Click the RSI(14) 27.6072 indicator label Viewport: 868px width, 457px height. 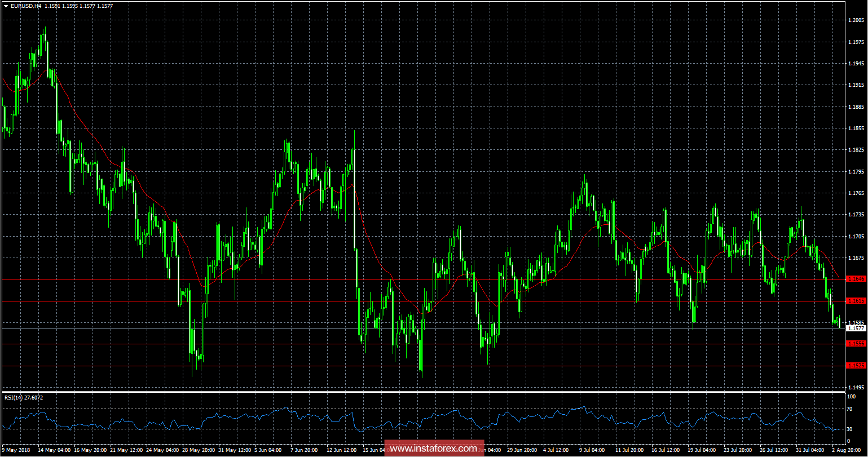click(x=24, y=398)
